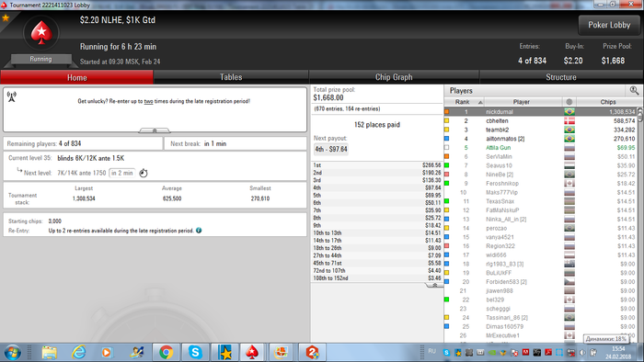
Task: Click blue color tag next to ailtonmatos
Action: [x=447, y=139]
